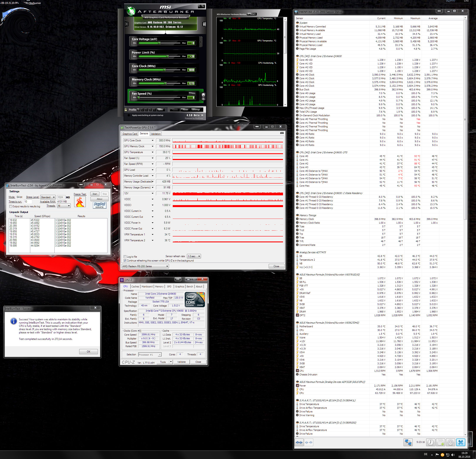
Task: Click HWiNFO expand columns arrows button
Action: 299,442
